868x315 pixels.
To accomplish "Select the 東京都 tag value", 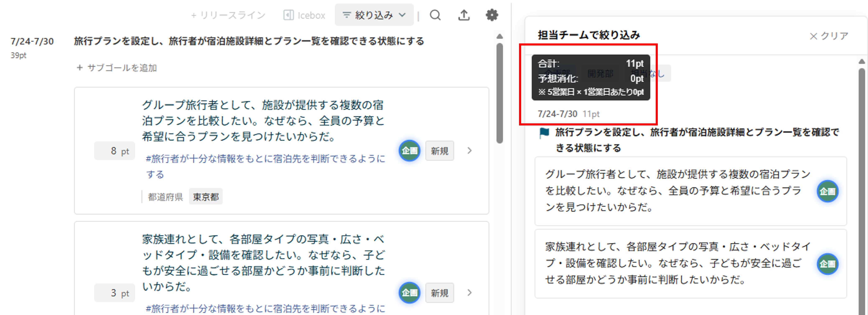I will pyautogui.click(x=206, y=197).
